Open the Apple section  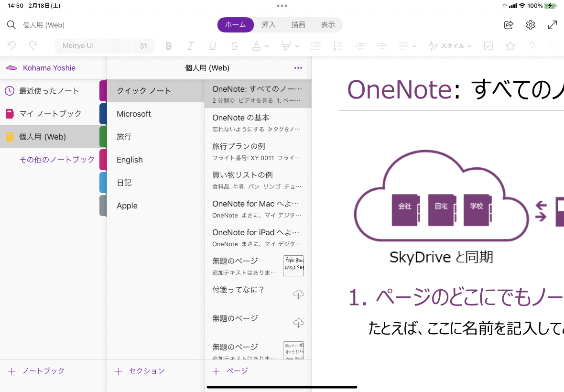155,206
